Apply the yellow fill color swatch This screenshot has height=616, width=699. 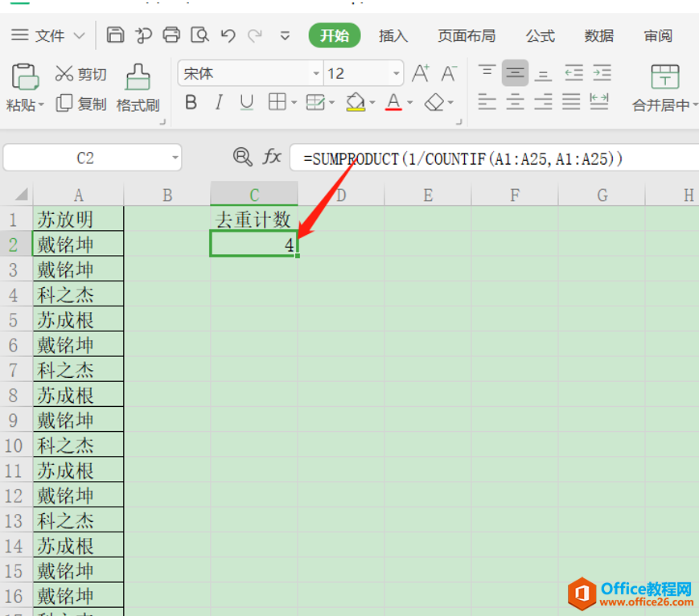[355, 102]
